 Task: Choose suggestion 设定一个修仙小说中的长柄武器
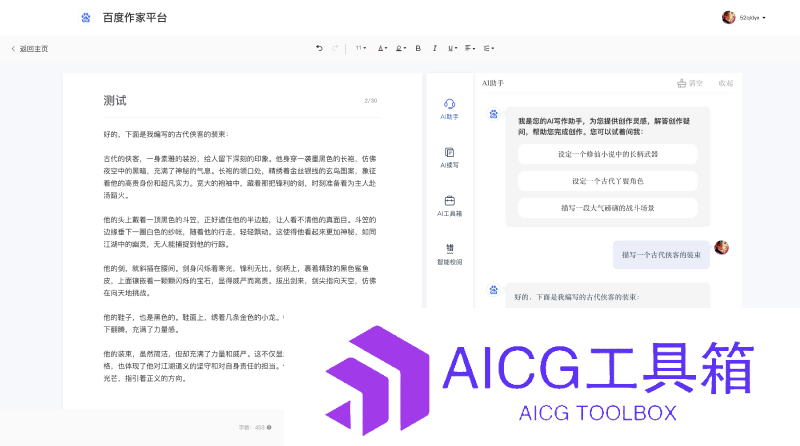pos(608,154)
